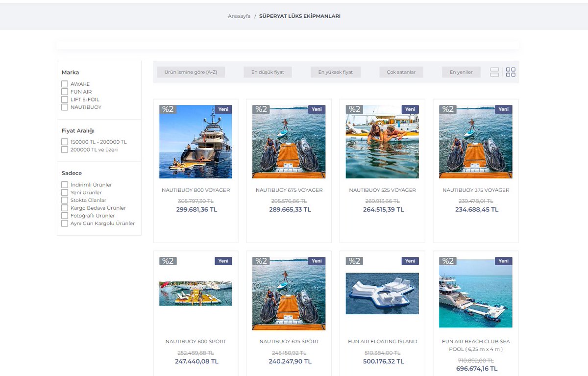Click price 696.674,16 TL
This screenshot has width=588, height=376.
point(477,369)
